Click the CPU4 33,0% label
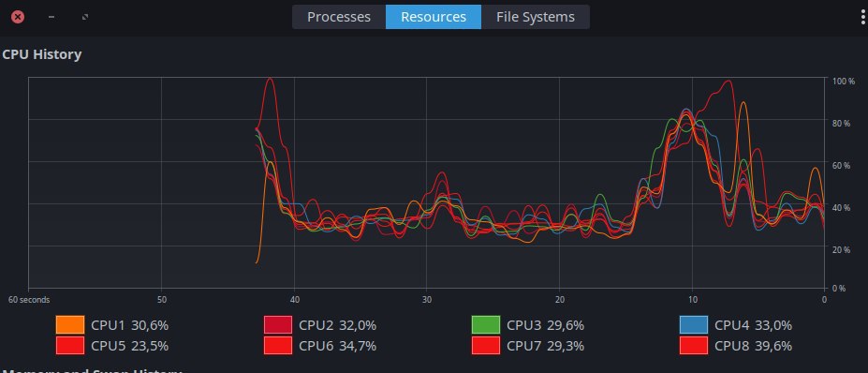 pyautogui.click(x=753, y=325)
